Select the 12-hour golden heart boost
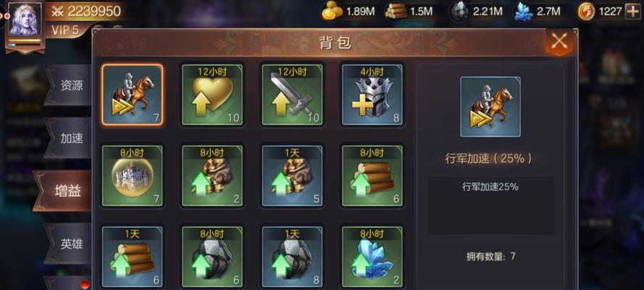This screenshot has width=644, height=290. point(212,94)
